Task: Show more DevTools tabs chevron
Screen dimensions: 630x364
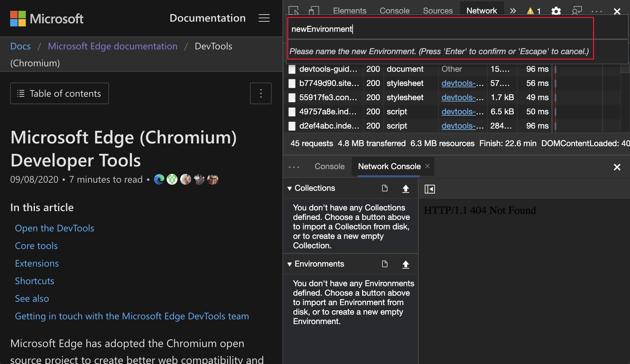Action: [513, 11]
